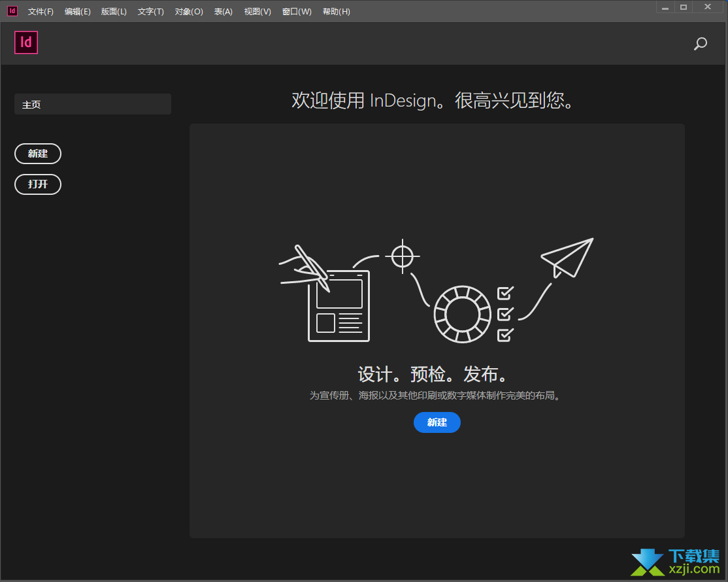
Task: Click the description text 为宣传册、海报…
Action: (x=436, y=395)
